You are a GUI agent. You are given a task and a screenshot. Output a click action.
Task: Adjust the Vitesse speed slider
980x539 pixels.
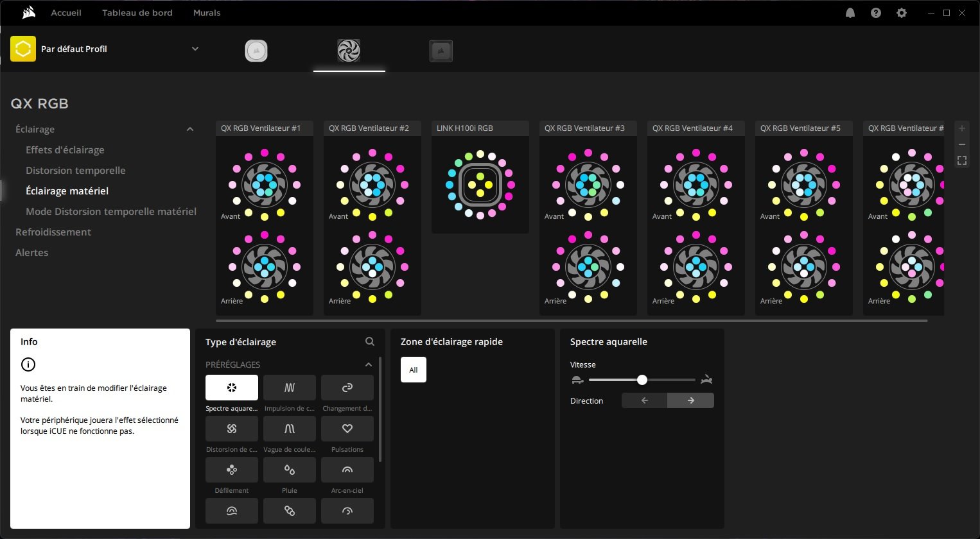[642, 380]
